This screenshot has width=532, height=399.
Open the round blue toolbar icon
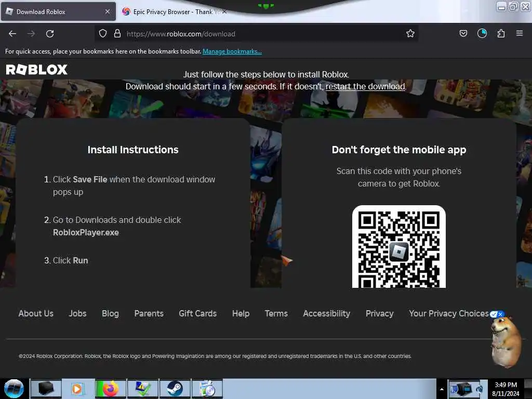[482, 33]
